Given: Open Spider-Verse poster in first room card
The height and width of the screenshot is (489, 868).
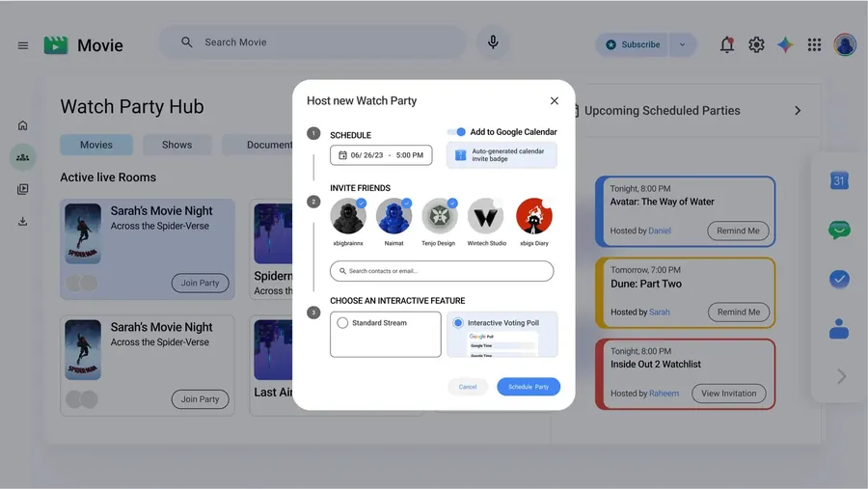Looking at the screenshot, I should [83, 233].
